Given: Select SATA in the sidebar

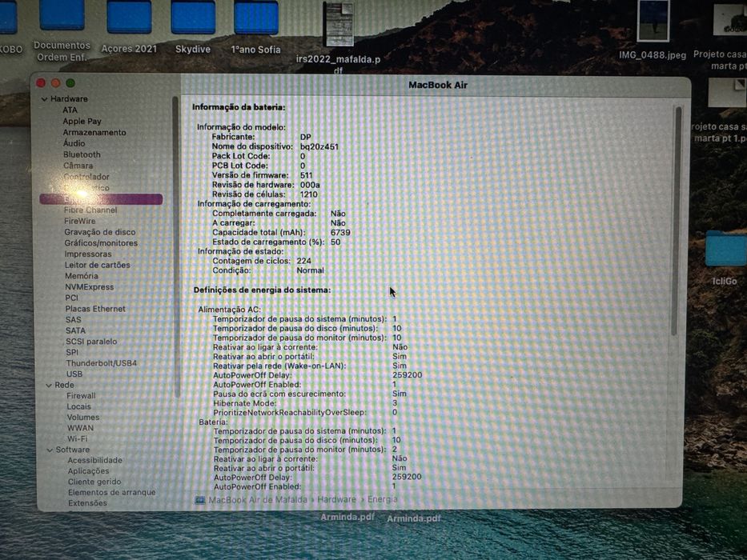Looking at the screenshot, I should point(76,331).
